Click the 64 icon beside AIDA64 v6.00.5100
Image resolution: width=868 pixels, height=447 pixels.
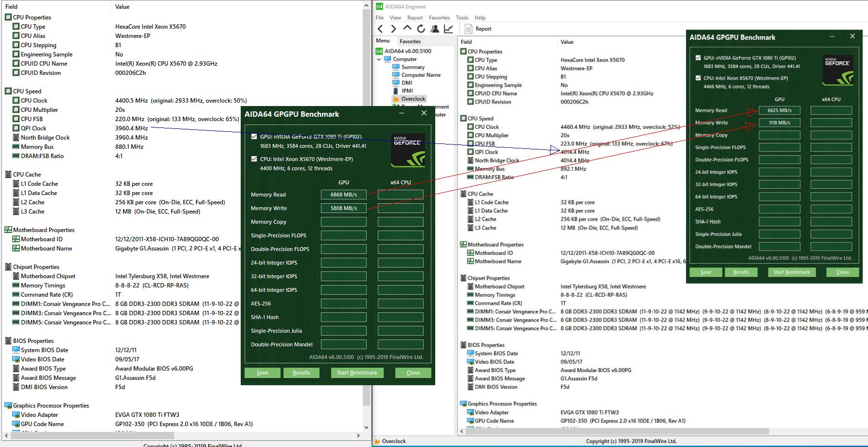point(379,51)
